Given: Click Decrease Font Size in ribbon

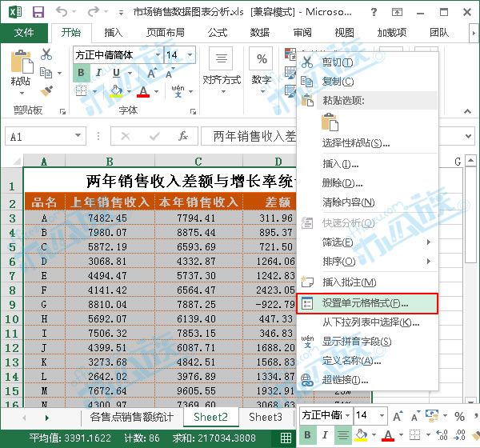Looking at the screenshot, I should [170, 73].
